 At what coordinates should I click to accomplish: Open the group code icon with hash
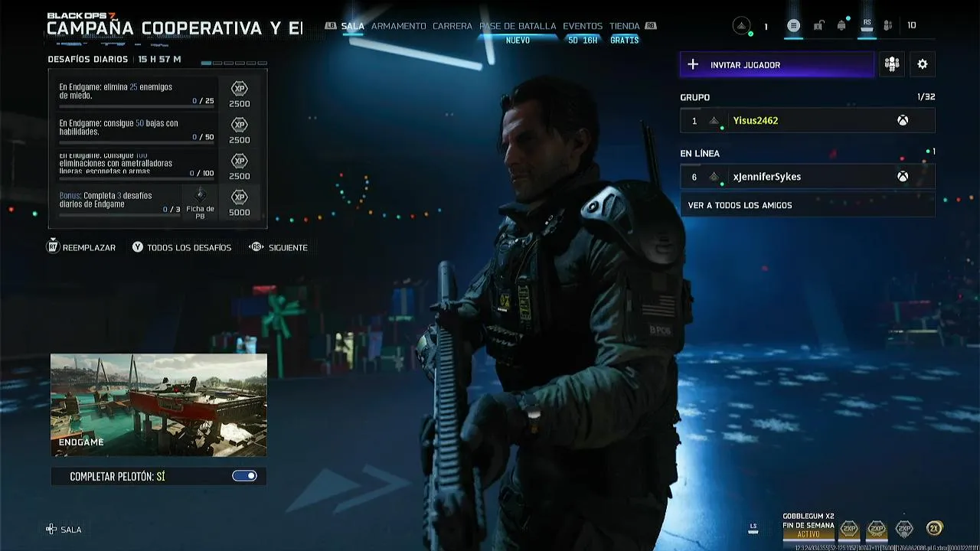892,64
